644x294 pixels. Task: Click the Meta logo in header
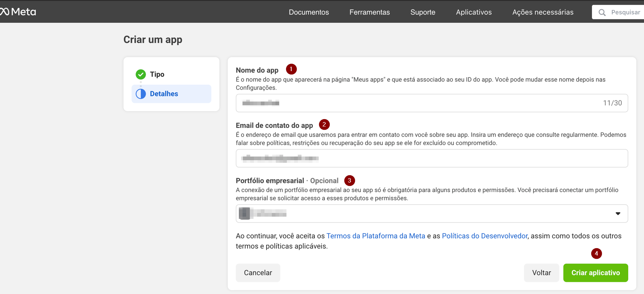pyautogui.click(x=18, y=12)
